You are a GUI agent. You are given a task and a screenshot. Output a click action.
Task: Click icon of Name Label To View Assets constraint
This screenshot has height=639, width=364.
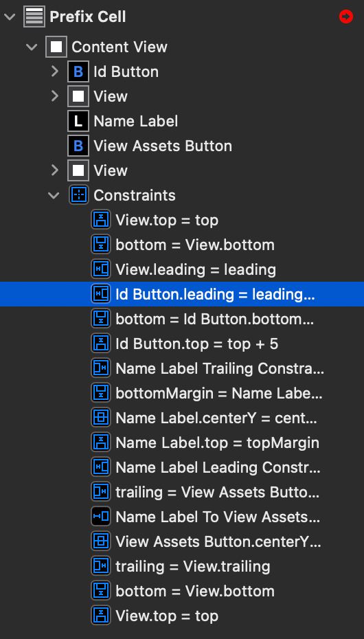[x=100, y=517]
